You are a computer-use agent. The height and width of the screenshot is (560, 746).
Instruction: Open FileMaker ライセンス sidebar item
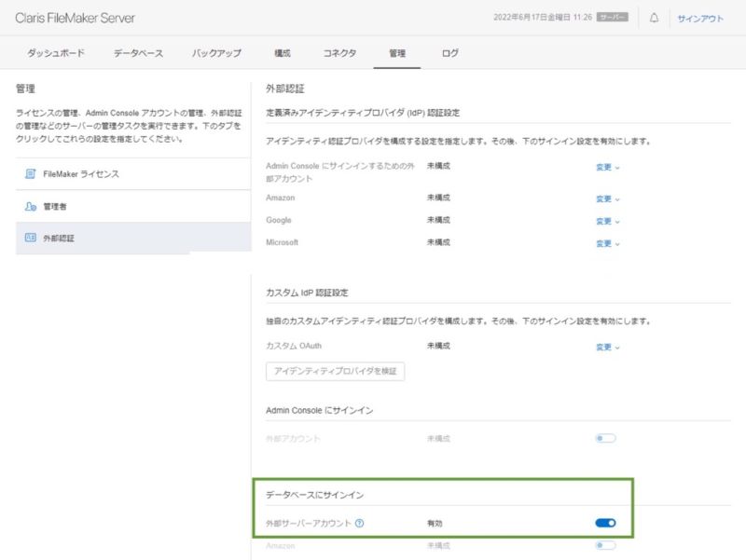pyautogui.click(x=133, y=174)
